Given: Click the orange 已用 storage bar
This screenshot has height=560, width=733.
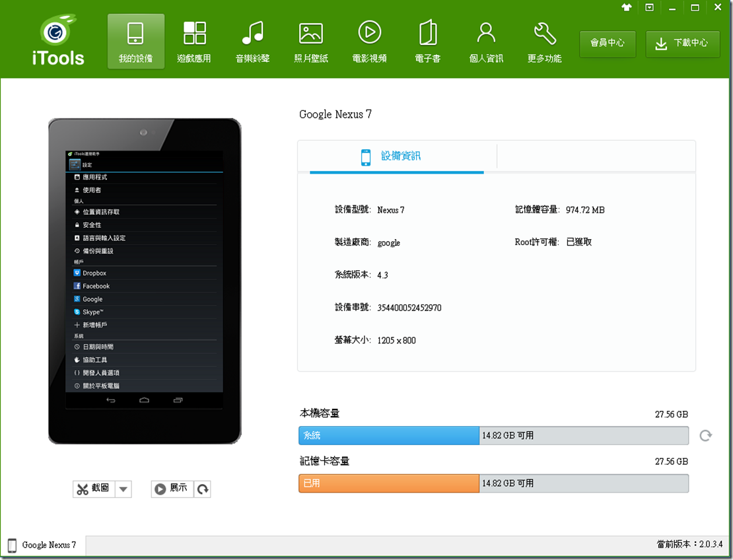Looking at the screenshot, I should (x=389, y=483).
